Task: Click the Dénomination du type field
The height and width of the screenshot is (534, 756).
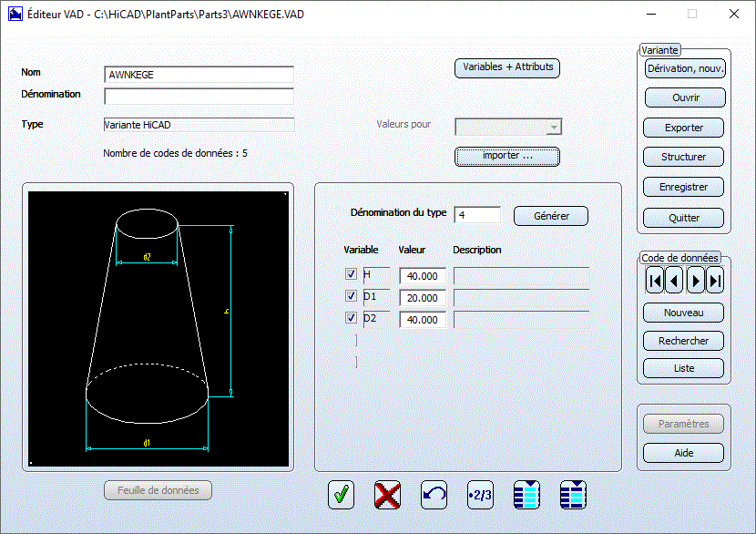Action: click(477, 214)
